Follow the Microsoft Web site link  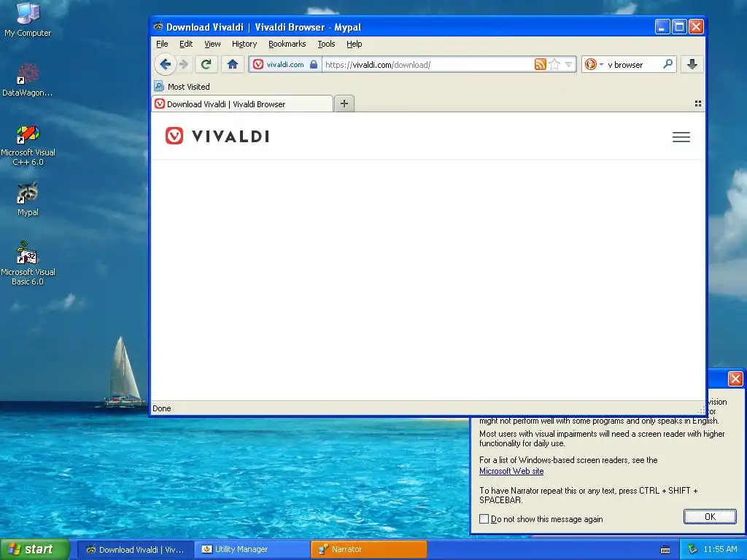(511, 471)
